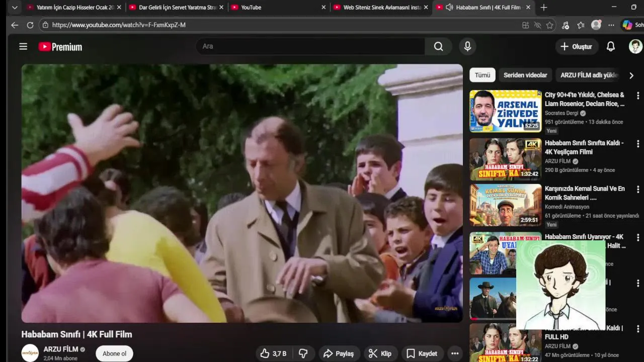Viewport: 644px width, 362px height.
Task: Open the favorites list icon
Action: coord(581,25)
